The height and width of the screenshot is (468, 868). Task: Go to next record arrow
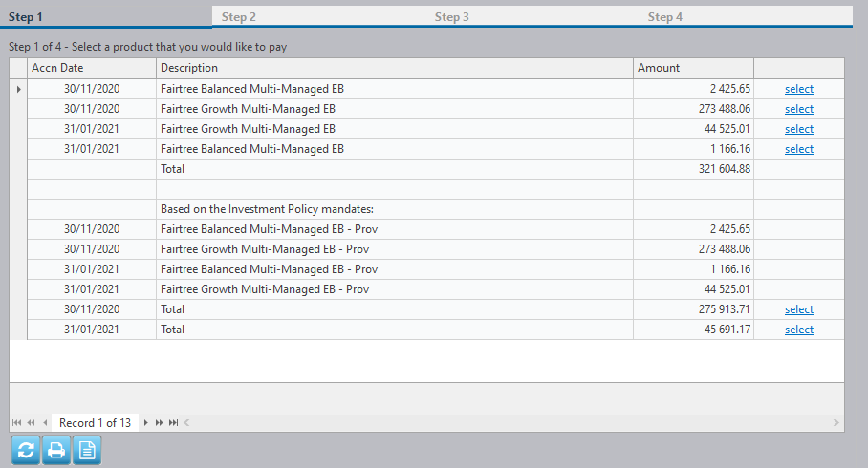pyautogui.click(x=145, y=423)
